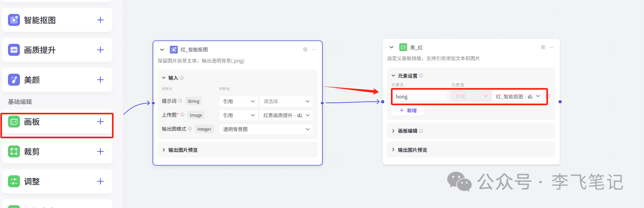Screen dimensions: 644x208
Task: Open more options on 红_智能抠图 node
Action: 314,49
